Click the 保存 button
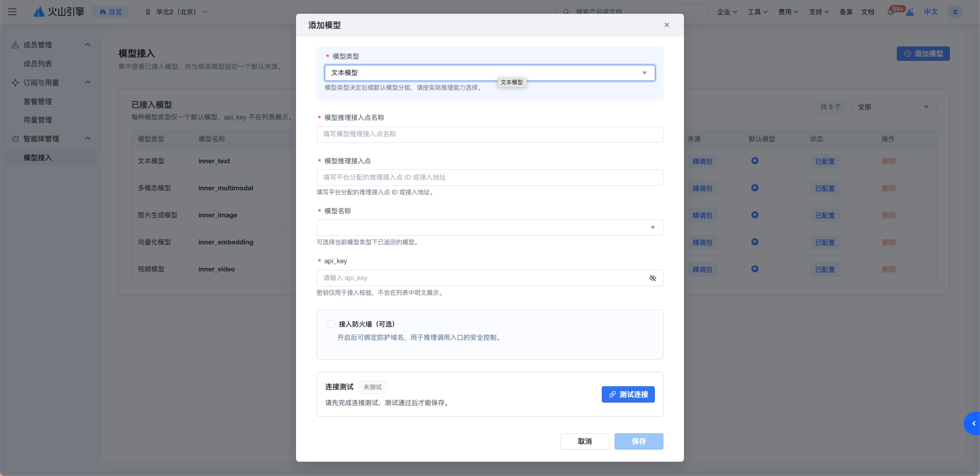This screenshot has width=980, height=476. (639, 441)
